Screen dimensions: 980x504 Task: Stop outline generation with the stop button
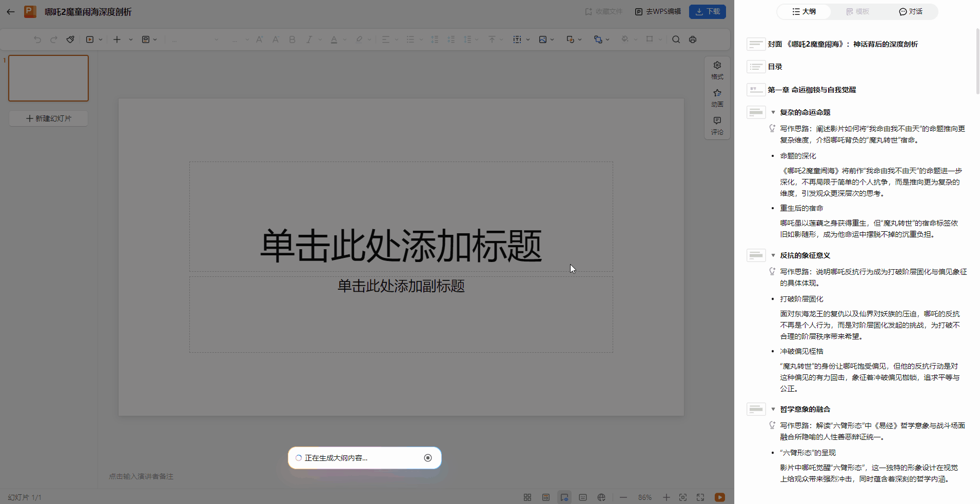[428, 458]
